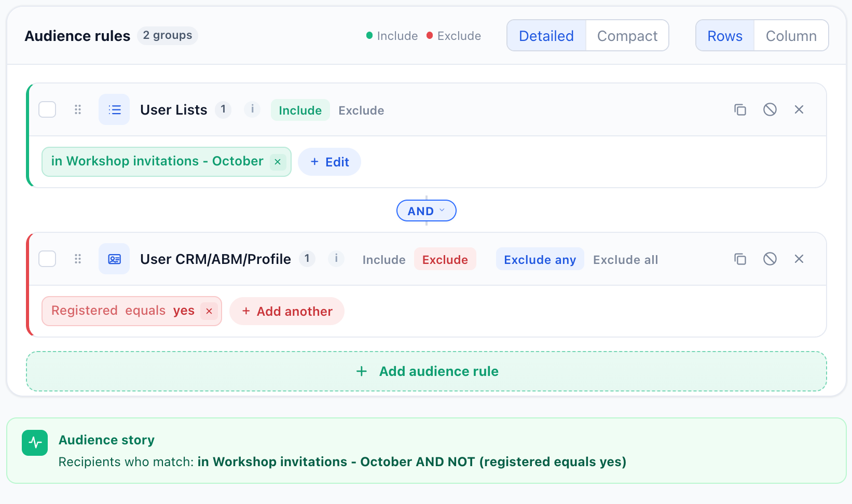Screen dimensions: 852x504
Task: Click the drag handle on User CRM/ABM/Profile row
Action: 78,259
